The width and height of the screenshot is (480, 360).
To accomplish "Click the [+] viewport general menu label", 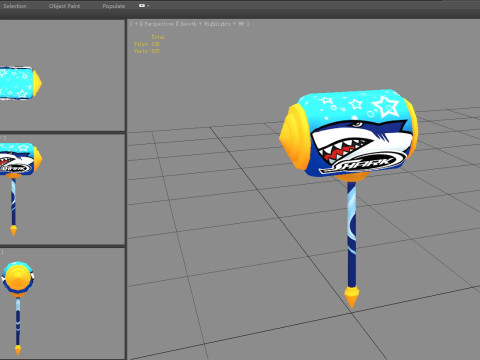I will [136, 24].
